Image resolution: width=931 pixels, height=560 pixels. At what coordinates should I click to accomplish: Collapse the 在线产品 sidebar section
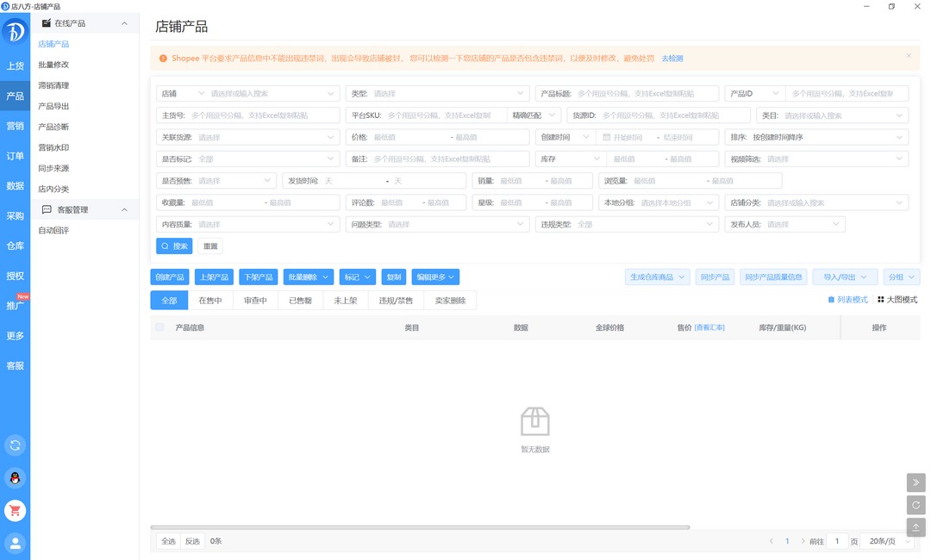[124, 23]
